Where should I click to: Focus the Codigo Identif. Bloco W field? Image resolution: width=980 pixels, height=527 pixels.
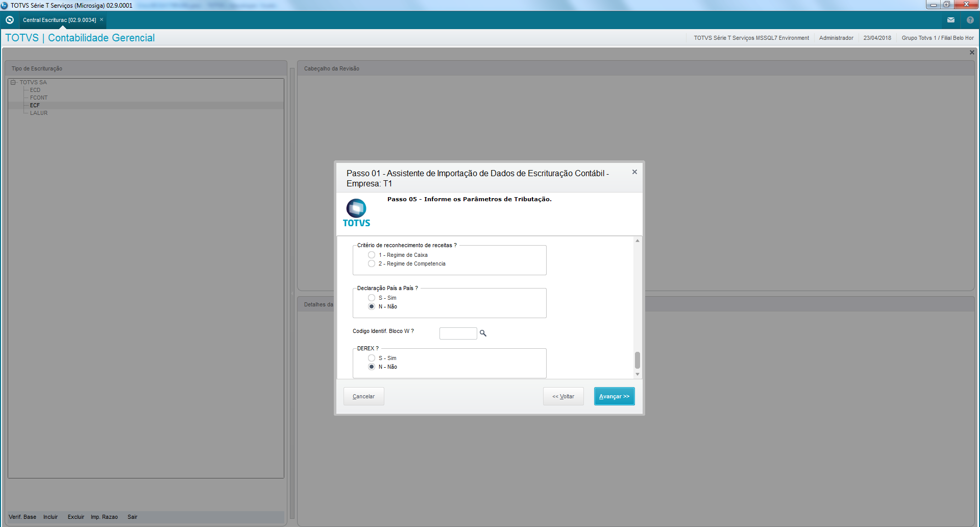(458, 333)
